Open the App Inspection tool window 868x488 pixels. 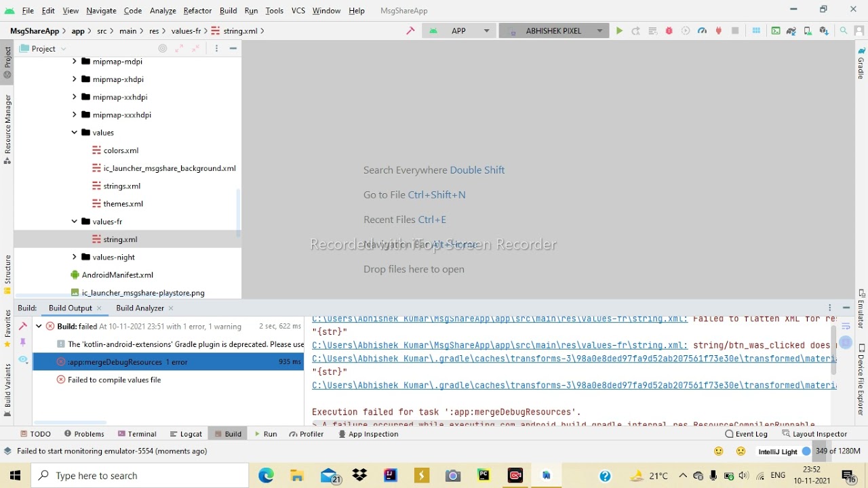click(x=368, y=434)
